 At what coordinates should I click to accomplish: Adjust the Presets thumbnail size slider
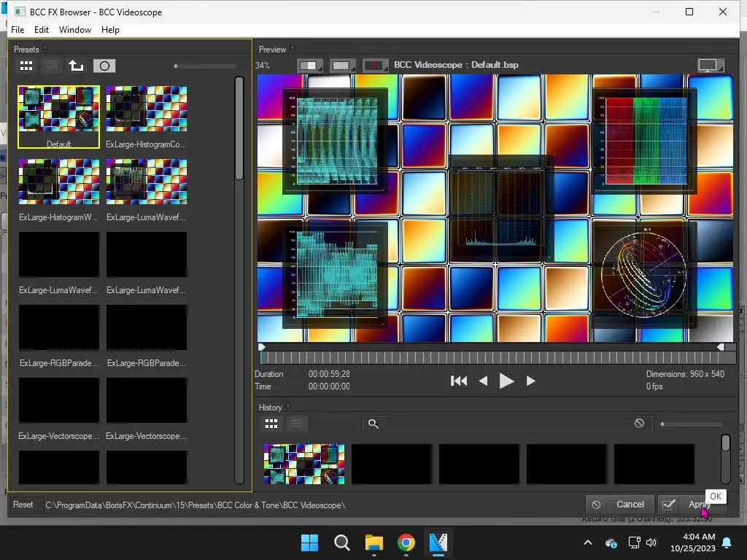click(x=177, y=66)
